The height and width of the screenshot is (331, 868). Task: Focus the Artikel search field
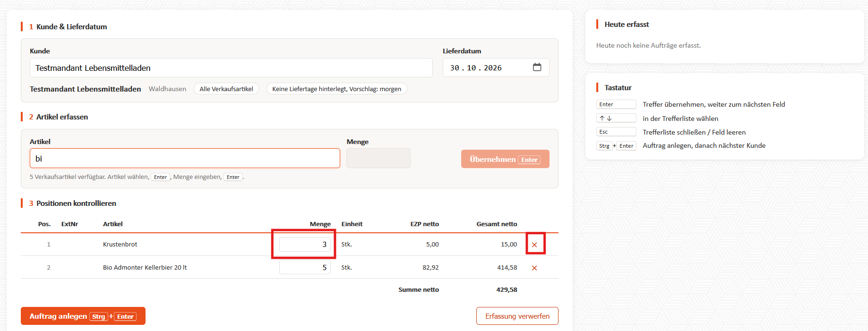[185, 159]
